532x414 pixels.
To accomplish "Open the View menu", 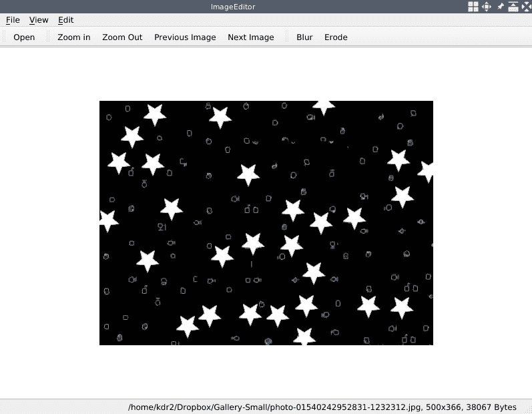I will [x=39, y=20].
